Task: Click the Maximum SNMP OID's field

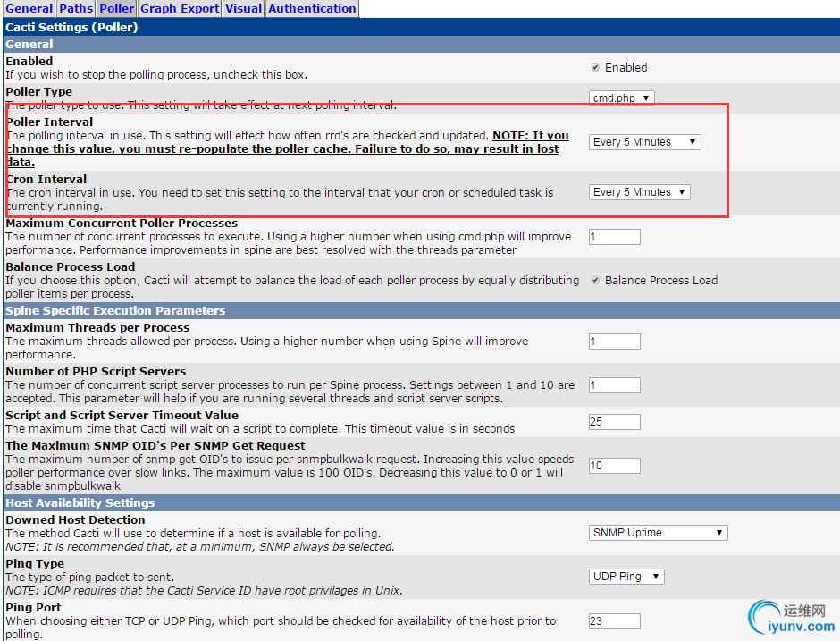Action: 615,466
